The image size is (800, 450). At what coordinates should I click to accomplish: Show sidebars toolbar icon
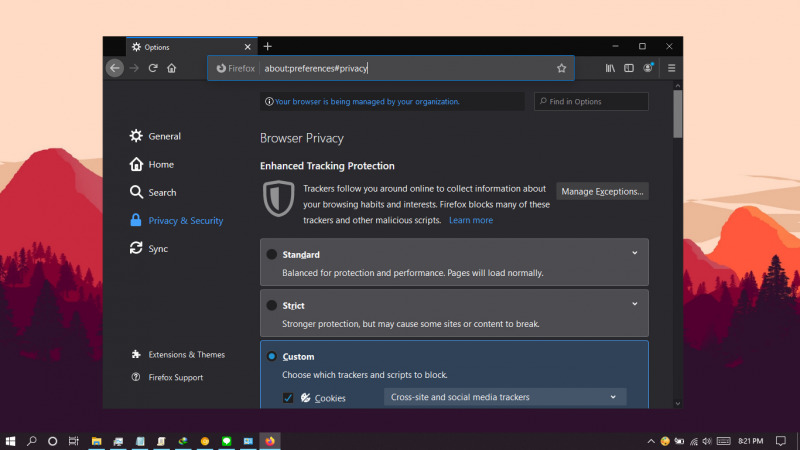coord(629,68)
